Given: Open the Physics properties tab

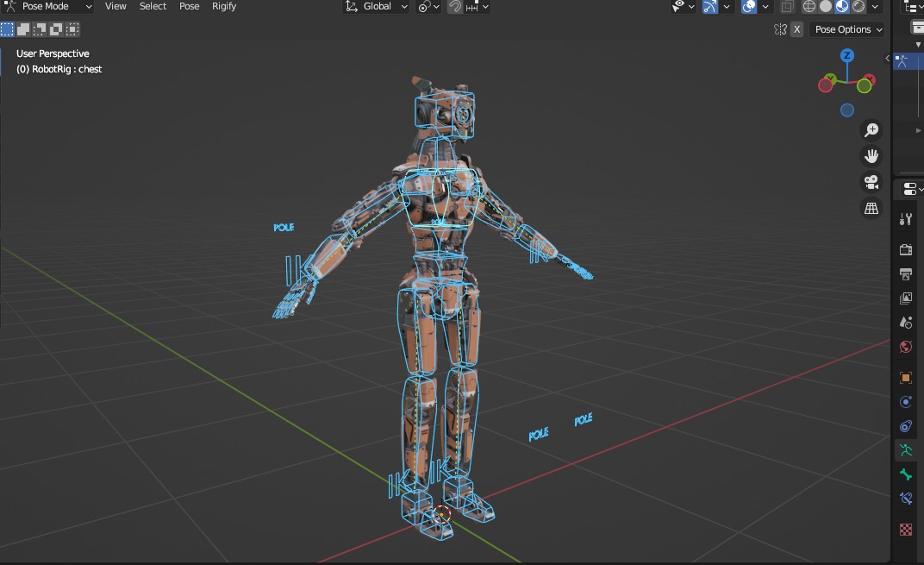Looking at the screenshot, I should click(906, 402).
